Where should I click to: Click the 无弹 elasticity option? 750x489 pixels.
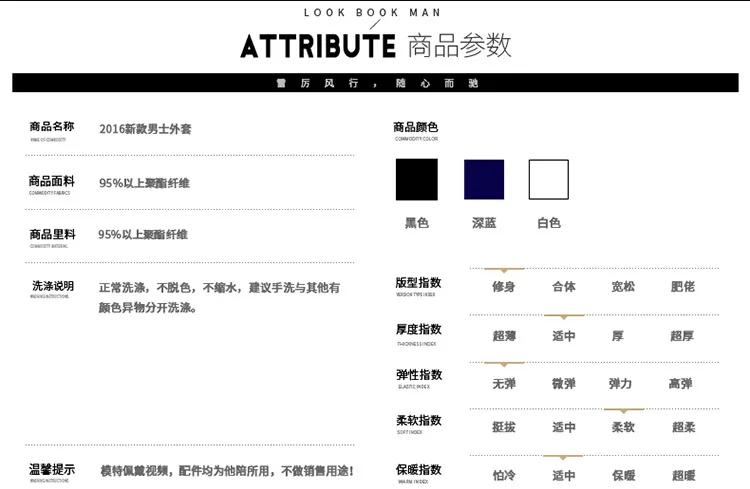pyautogui.click(x=504, y=383)
